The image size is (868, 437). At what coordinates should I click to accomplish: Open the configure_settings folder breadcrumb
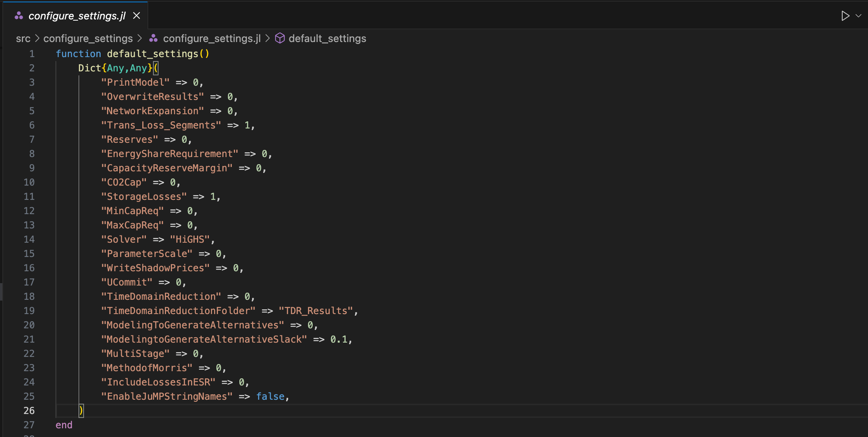pyautogui.click(x=88, y=38)
